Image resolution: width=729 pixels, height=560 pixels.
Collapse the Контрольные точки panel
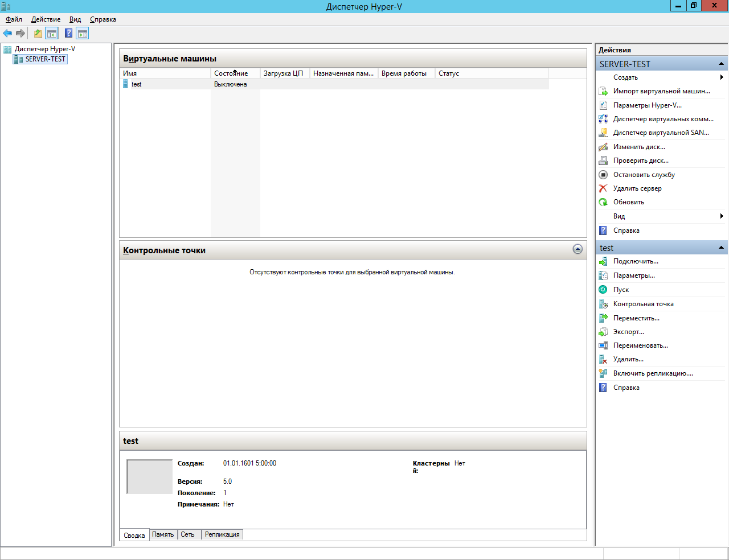coord(578,249)
